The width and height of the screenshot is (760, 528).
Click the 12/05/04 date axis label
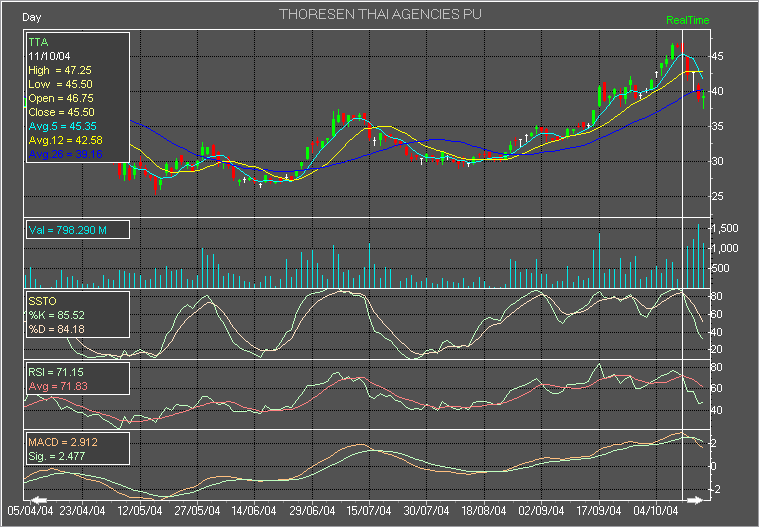[x=140, y=511]
